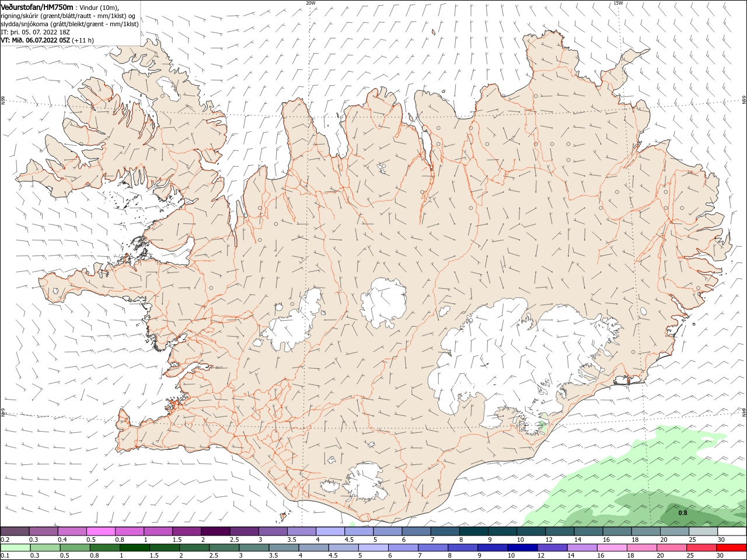Click the light violet 14 swatch, lower legend row
The width and height of the screenshot is (747, 560).
click(x=582, y=548)
